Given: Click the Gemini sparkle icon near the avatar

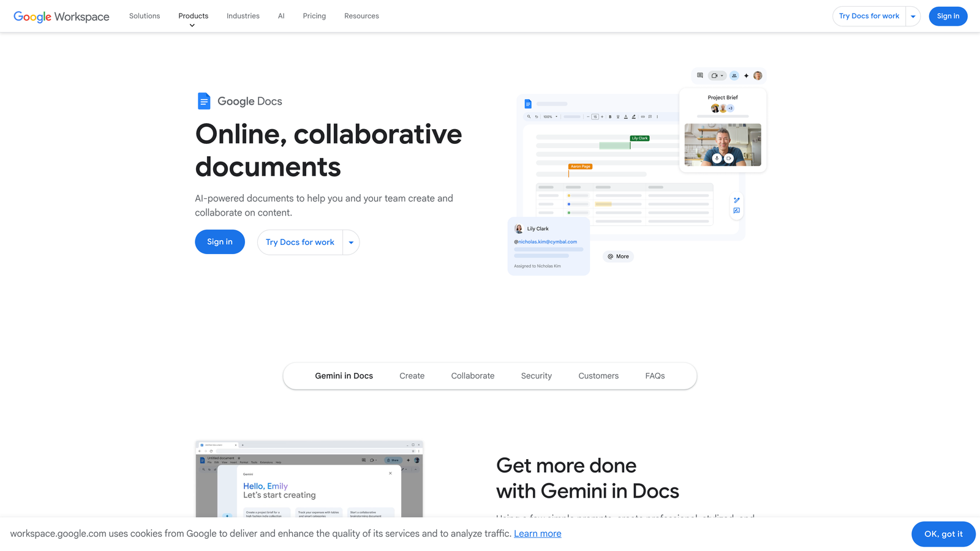Looking at the screenshot, I should pyautogui.click(x=747, y=75).
